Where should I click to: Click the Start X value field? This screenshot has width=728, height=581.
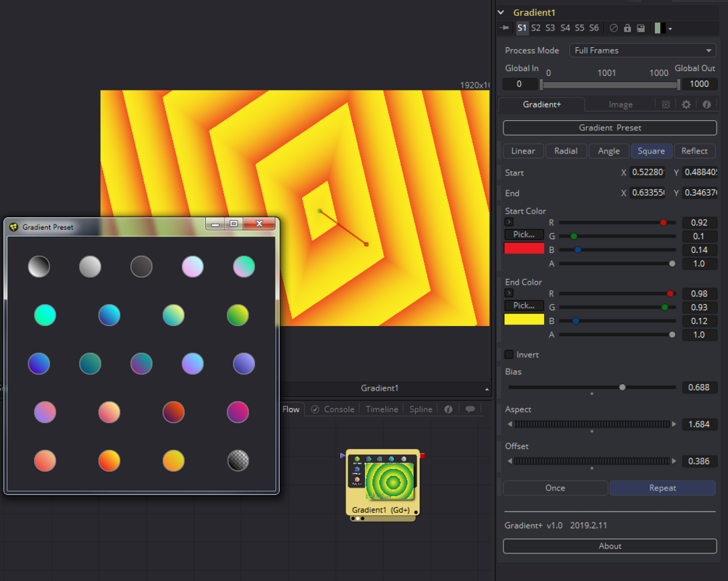click(x=648, y=172)
